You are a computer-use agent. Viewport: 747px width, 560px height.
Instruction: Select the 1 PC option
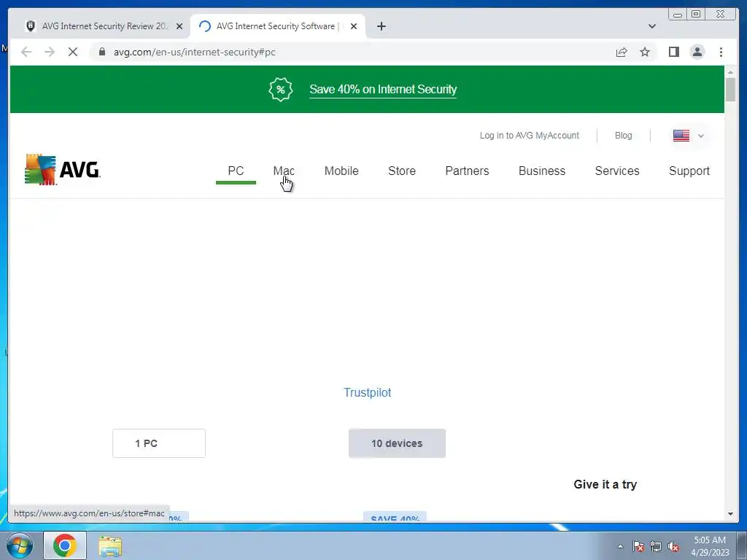tap(159, 443)
